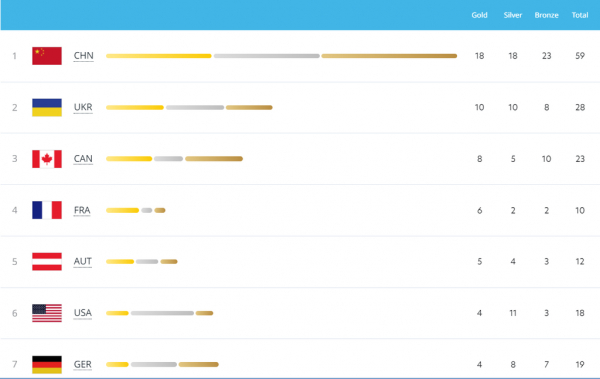
Task: Open the AUT country link
Action: [x=83, y=261]
